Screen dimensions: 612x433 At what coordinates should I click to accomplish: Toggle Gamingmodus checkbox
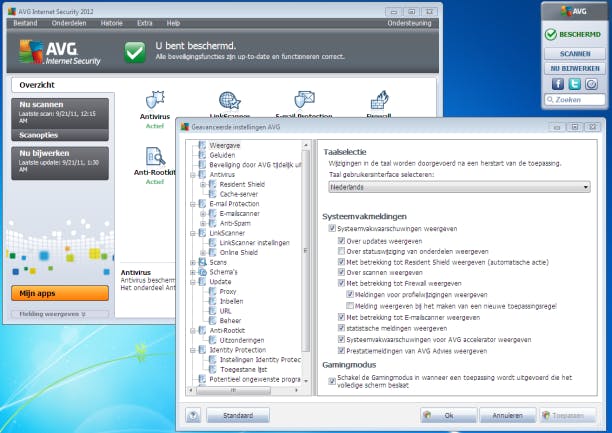point(332,381)
